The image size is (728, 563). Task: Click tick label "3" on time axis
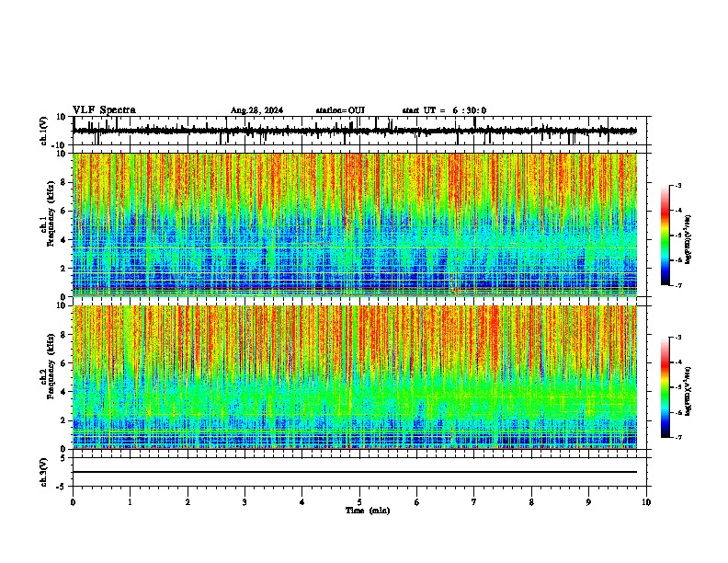click(x=245, y=502)
